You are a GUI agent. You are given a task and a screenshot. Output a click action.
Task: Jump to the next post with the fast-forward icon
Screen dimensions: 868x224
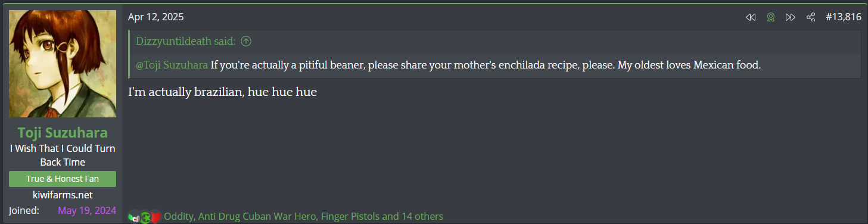point(791,17)
